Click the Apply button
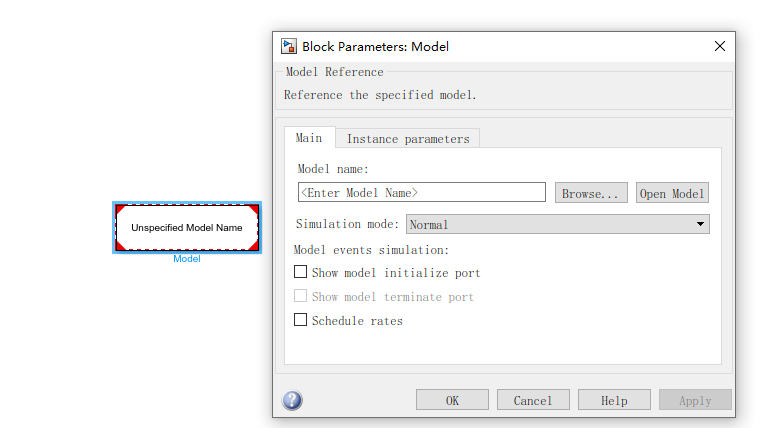Image resolution: width=759 pixels, height=428 pixels. [695, 400]
